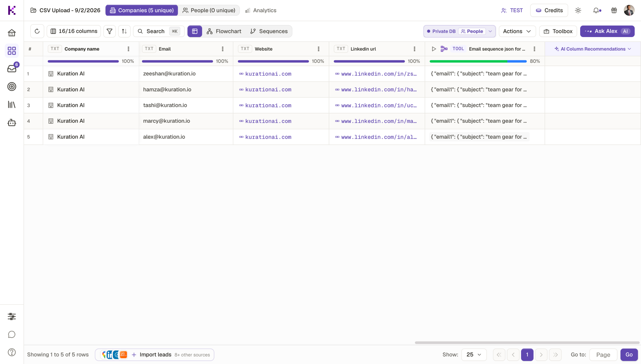Image resolution: width=641 pixels, height=364 pixels.
Task: Open the Actions dropdown
Action: point(517,31)
